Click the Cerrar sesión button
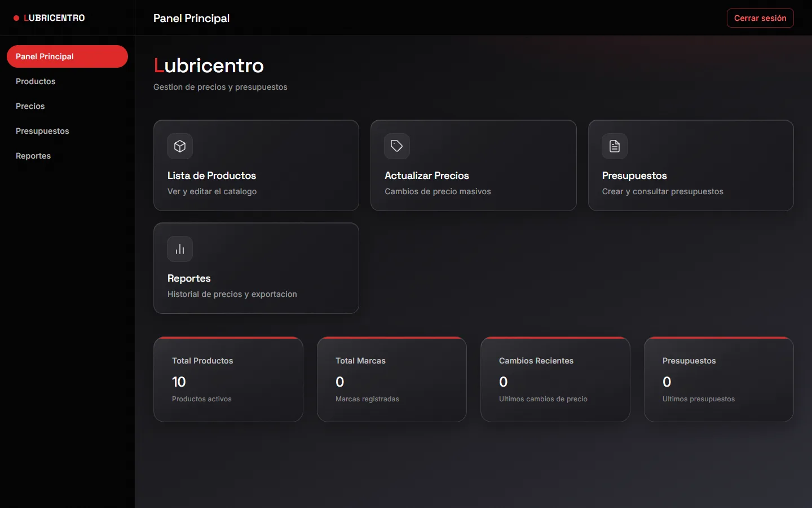The width and height of the screenshot is (812, 508). 760,18
